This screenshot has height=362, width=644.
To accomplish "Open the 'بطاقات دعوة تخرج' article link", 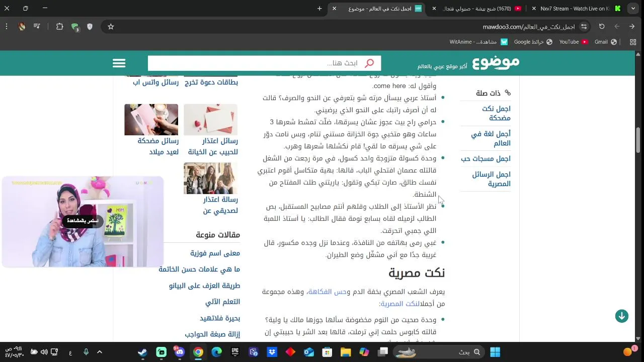I will coord(211,82).
